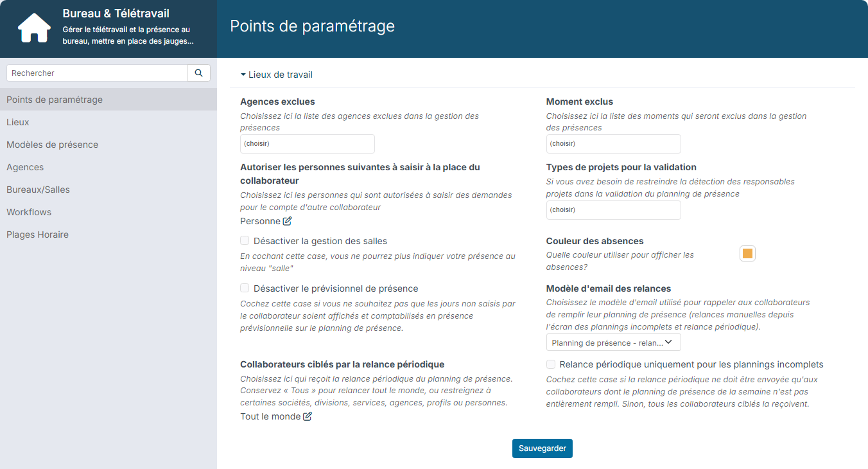Open the Agences sidebar entry

click(108, 167)
